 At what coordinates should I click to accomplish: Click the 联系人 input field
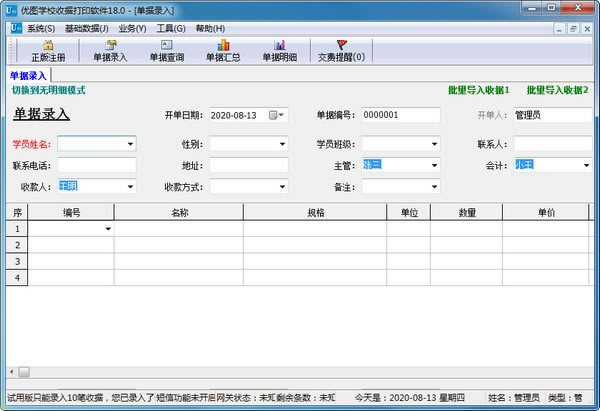(x=553, y=144)
